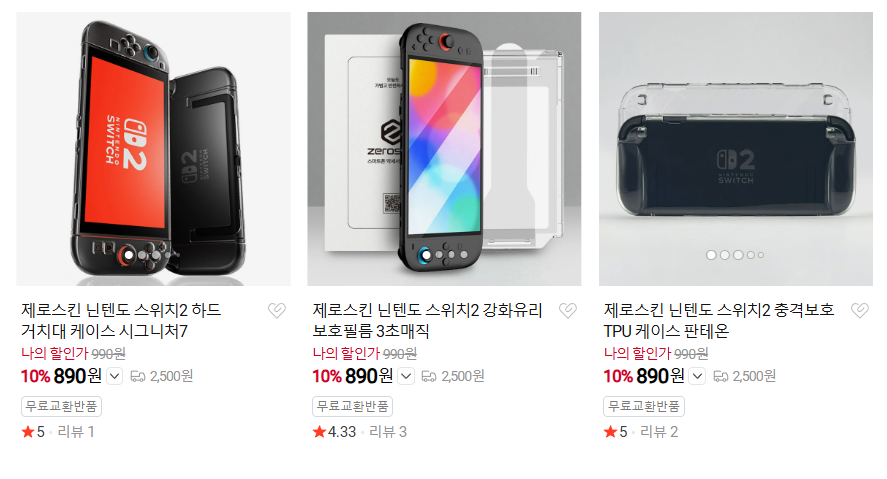Click star rating icon of 시그니처7 case

[x=28, y=432]
